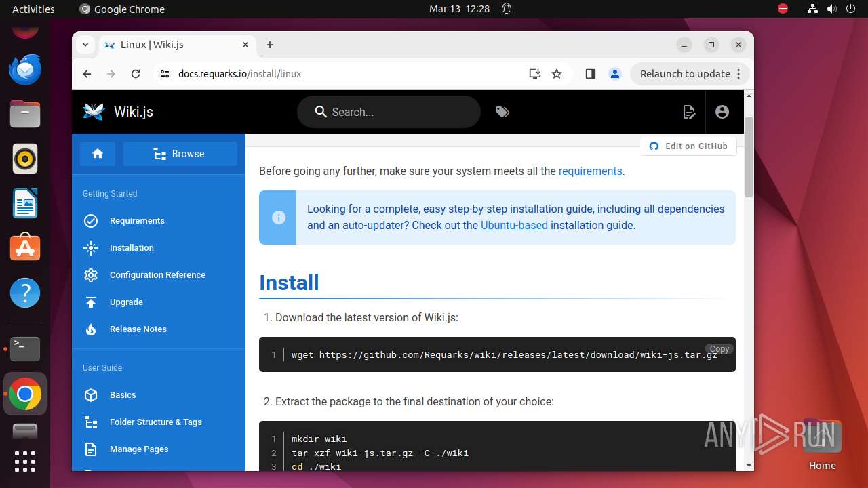Open LibreOffice Writer from the dock
868x488 pixels.
click(25, 203)
